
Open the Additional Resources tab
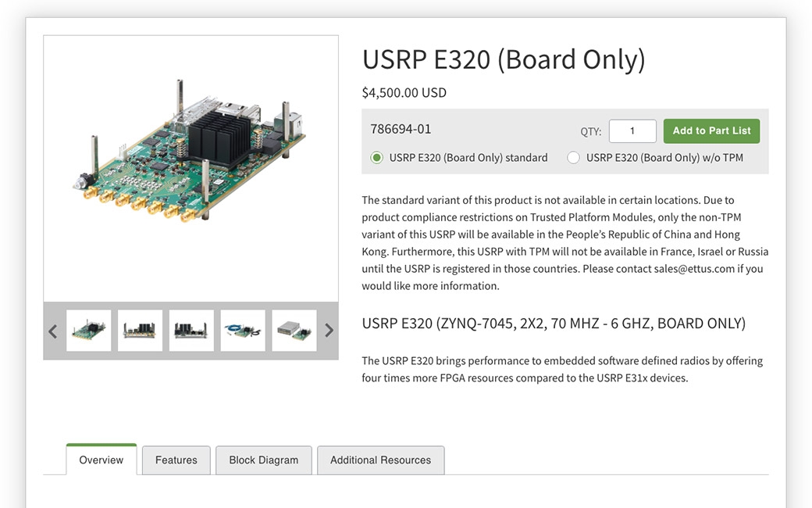pyautogui.click(x=381, y=460)
